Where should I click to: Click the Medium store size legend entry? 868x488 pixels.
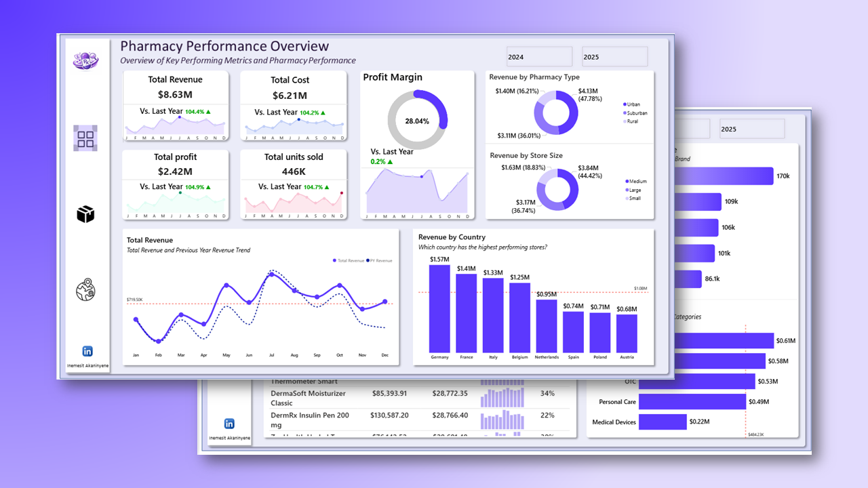pyautogui.click(x=635, y=182)
